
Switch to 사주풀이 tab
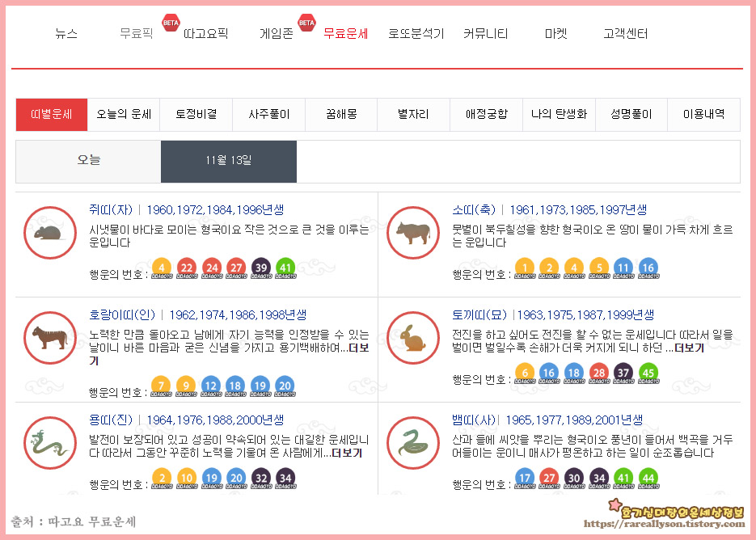(x=269, y=114)
